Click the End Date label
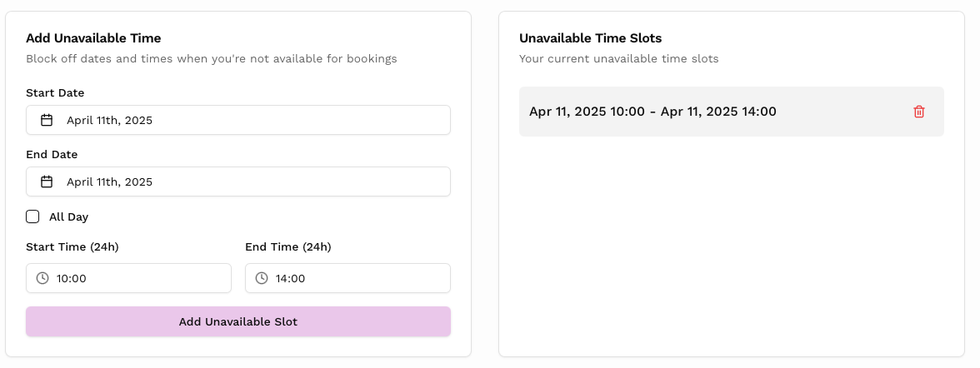The height and width of the screenshot is (368, 980). tap(52, 154)
